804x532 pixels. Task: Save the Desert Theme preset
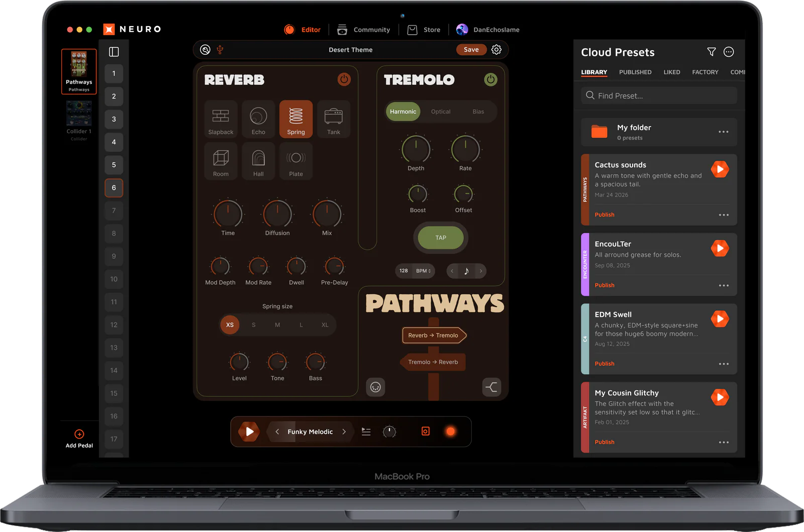point(471,50)
